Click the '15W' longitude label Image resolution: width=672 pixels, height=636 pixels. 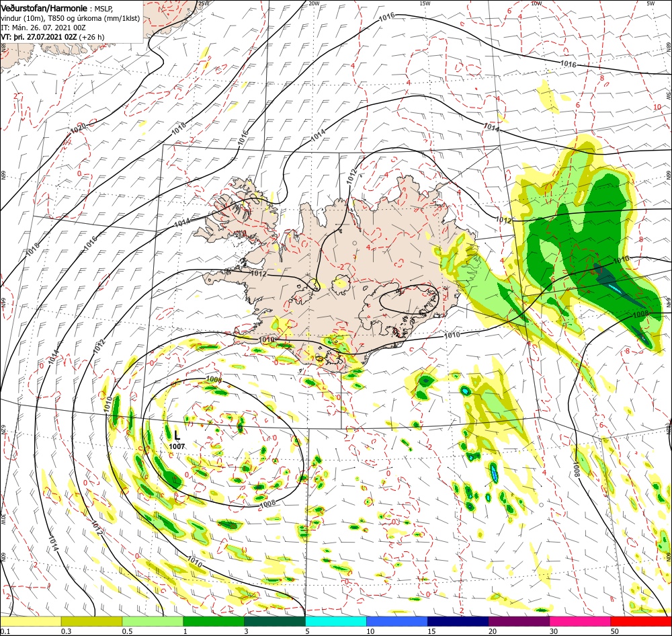[425, 3]
